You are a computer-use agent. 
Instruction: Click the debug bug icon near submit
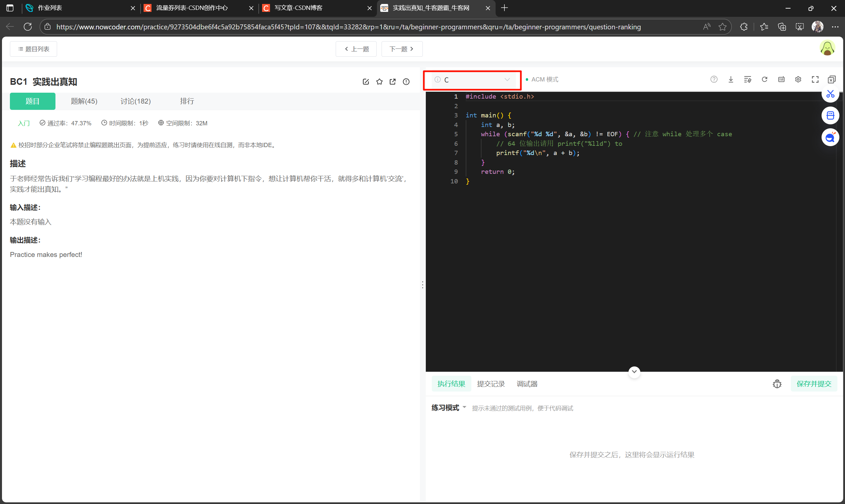point(777,384)
